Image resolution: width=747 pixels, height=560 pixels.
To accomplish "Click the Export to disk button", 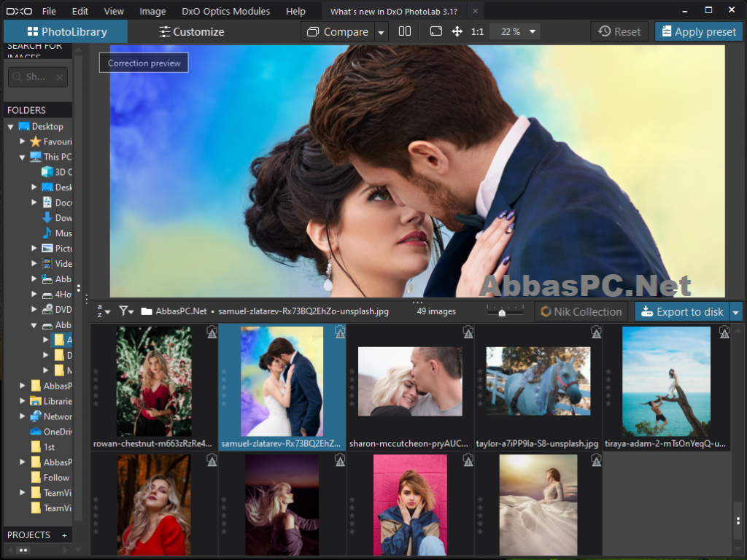I will pos(682,312).
